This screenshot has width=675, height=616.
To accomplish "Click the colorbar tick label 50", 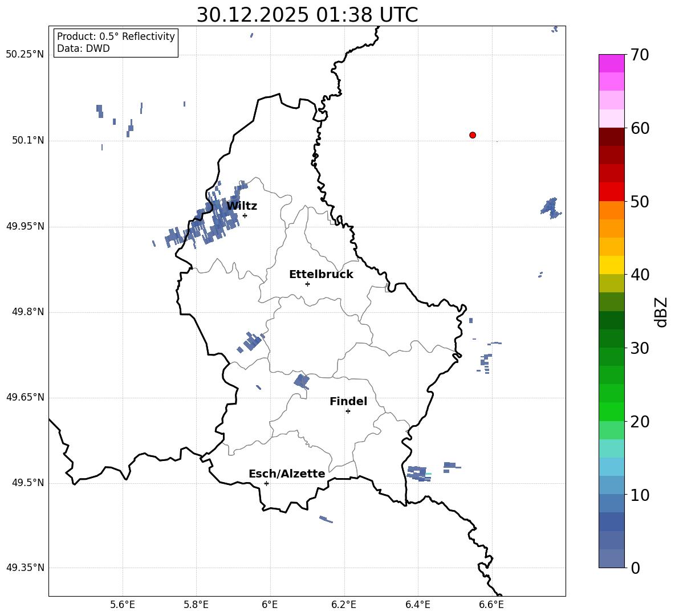I will click(x=640, y=201).
